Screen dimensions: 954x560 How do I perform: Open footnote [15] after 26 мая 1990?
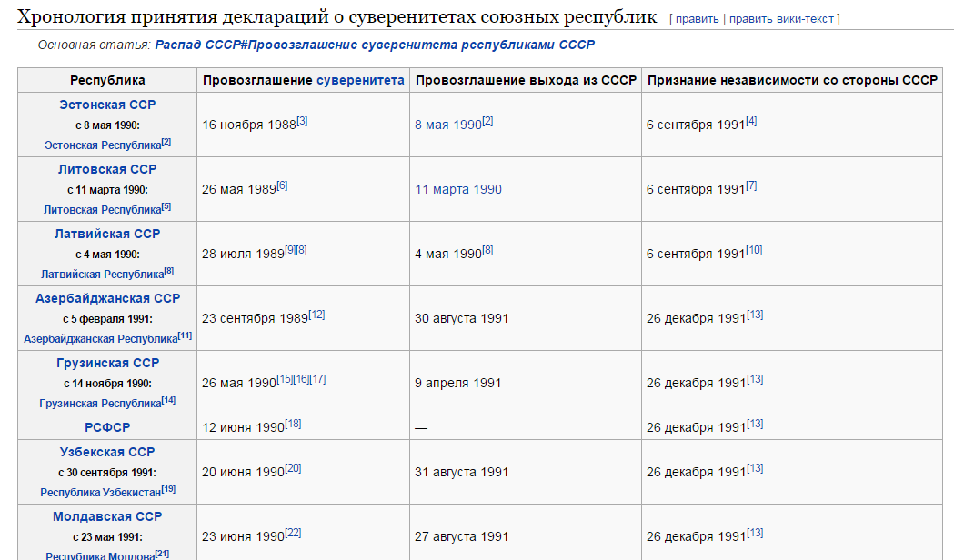coord(285,379)
